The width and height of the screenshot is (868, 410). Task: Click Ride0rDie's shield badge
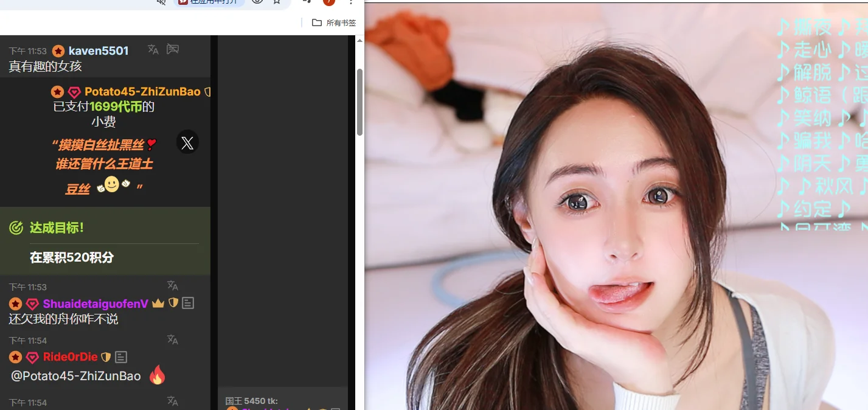click(106, 357)
